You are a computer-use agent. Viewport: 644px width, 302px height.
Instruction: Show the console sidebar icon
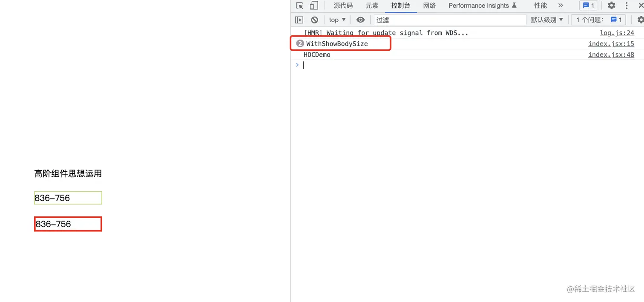(299, 20)
